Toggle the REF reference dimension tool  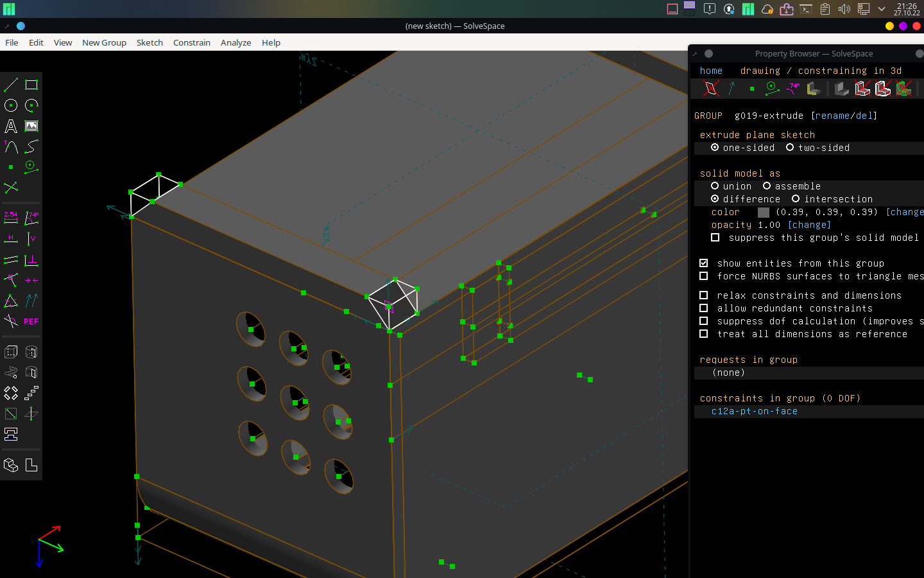click(31, 321)
